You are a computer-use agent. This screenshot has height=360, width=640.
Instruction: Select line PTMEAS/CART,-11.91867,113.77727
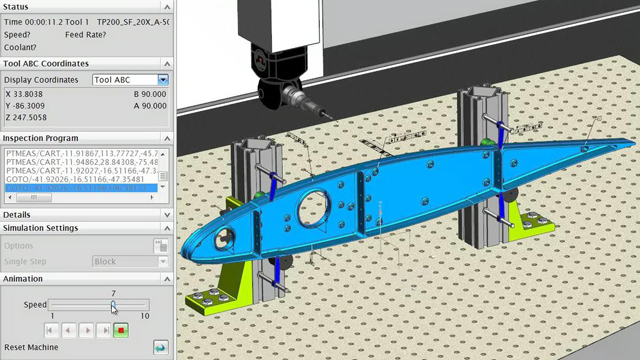coord(81,154)
